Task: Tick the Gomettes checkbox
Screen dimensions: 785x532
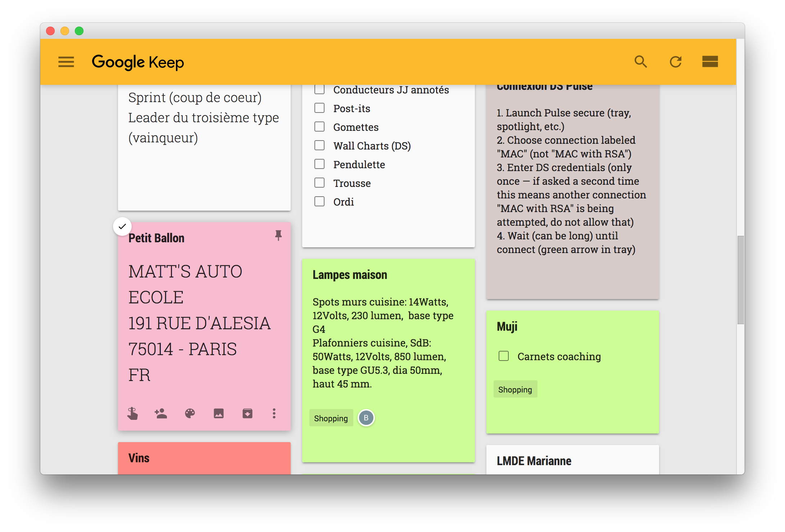Action: tap(319, 127)
